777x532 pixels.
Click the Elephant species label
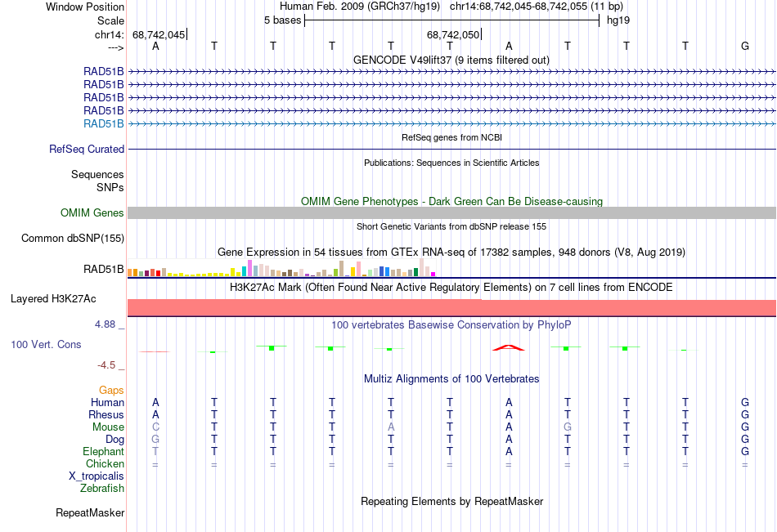tap(103, 452)
